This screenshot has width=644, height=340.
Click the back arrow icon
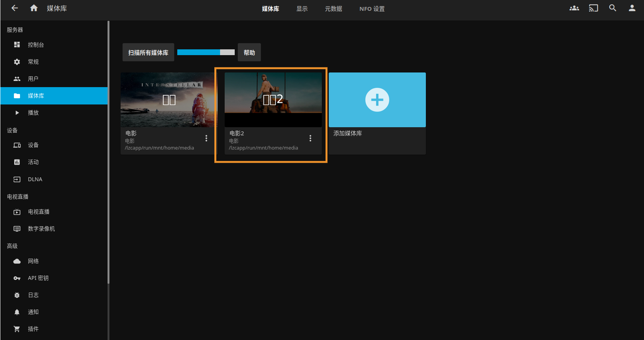15,8
